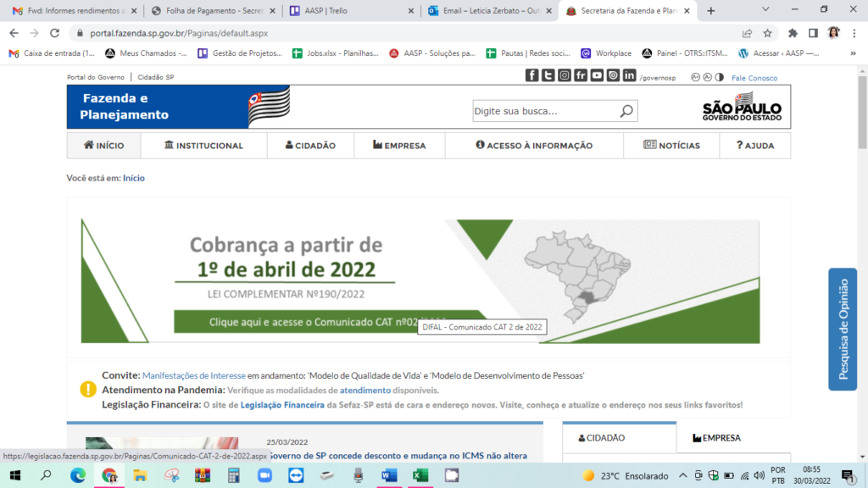Viewport: 868px width, 488px height.
Task: Click the Comunicado CAT green banner button
Action: [x=329, y=322]
